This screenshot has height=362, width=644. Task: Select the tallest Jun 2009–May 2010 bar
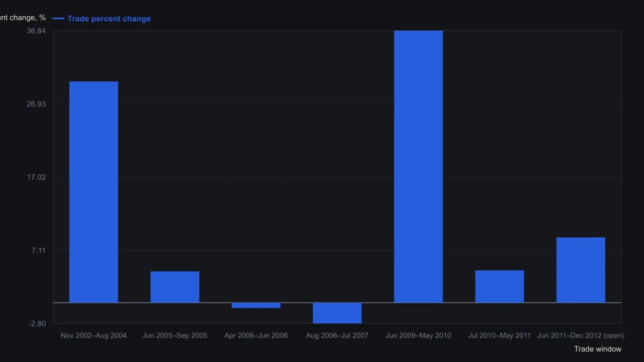click(418, 167)
